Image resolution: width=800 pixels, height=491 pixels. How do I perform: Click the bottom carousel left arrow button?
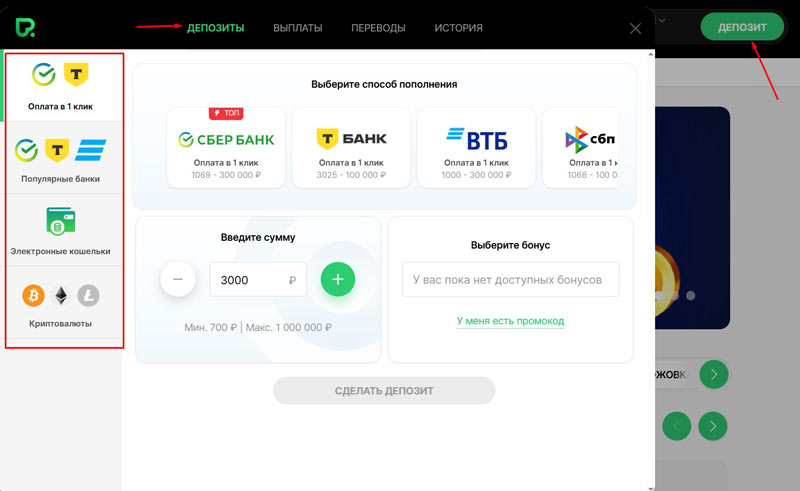tap(677, 426)
